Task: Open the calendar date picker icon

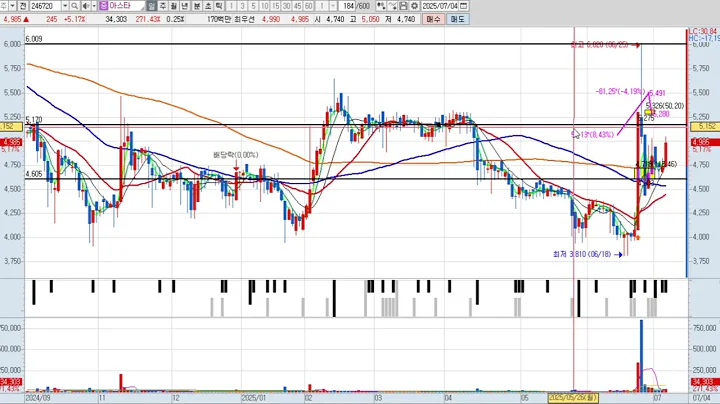Action: [464, 6]
